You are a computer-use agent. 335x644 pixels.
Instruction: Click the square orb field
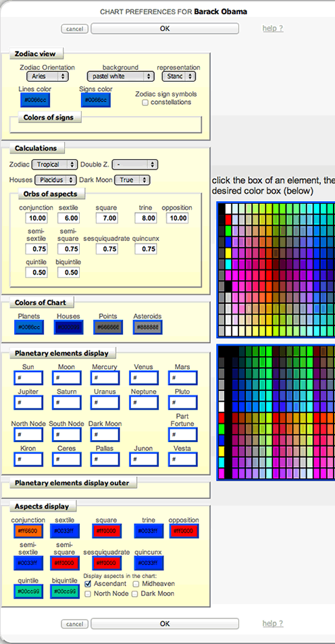click(107, 217)
